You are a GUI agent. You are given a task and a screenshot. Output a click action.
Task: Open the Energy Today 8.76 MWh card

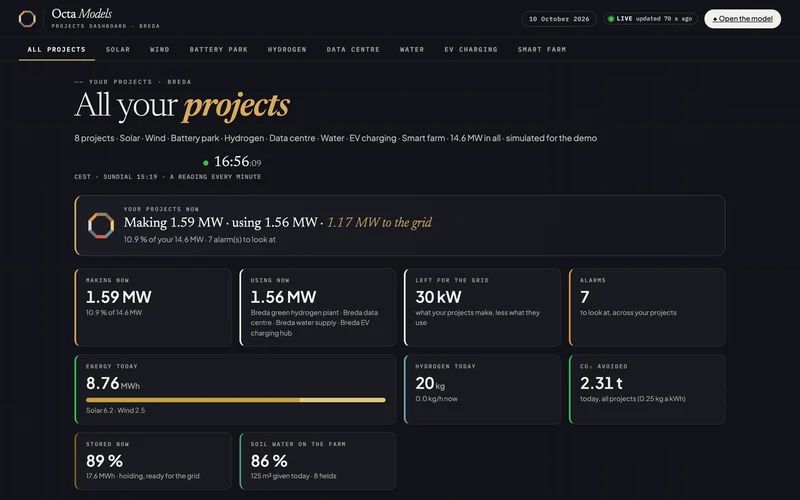[235, 389]
